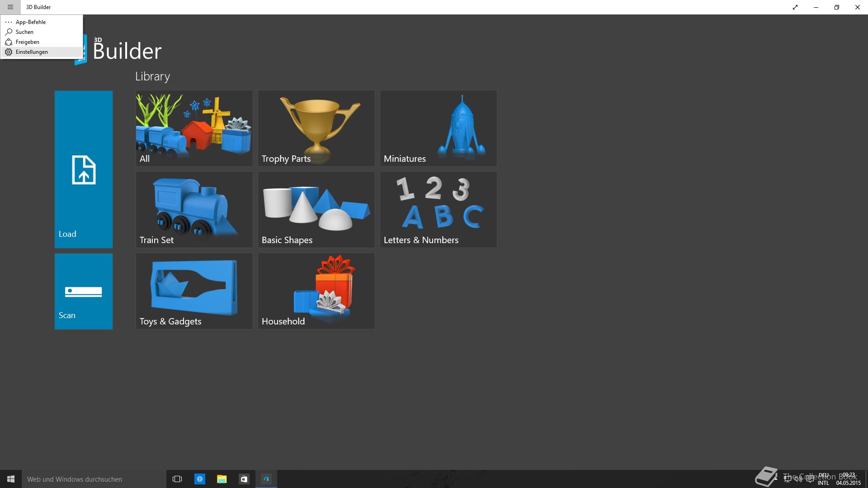This screenshot has width=868, height=488.
Task: Open App-Befehle from the menu
Action: pos(42,22)
